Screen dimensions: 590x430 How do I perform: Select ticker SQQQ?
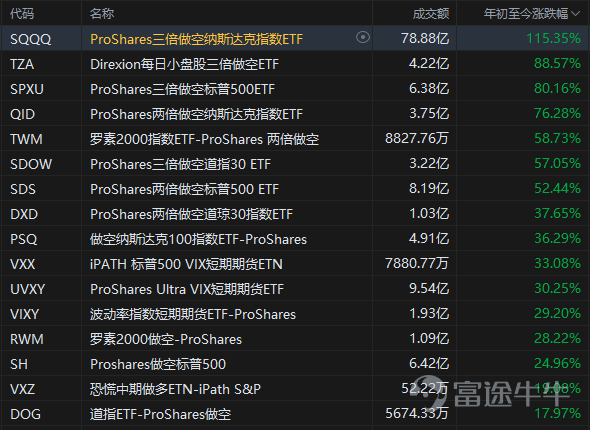[x=30, y=39]
